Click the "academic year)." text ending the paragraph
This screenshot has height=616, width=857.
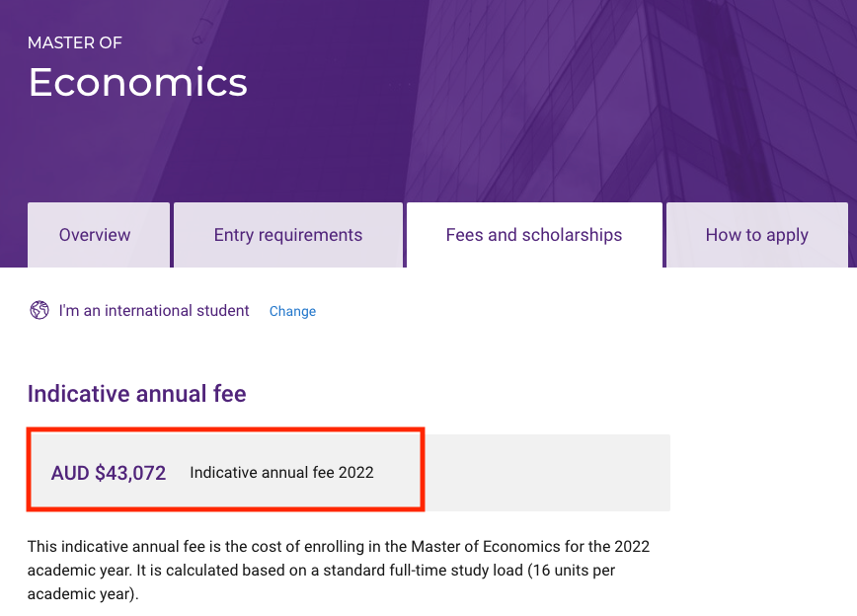(x=83, y=595)
